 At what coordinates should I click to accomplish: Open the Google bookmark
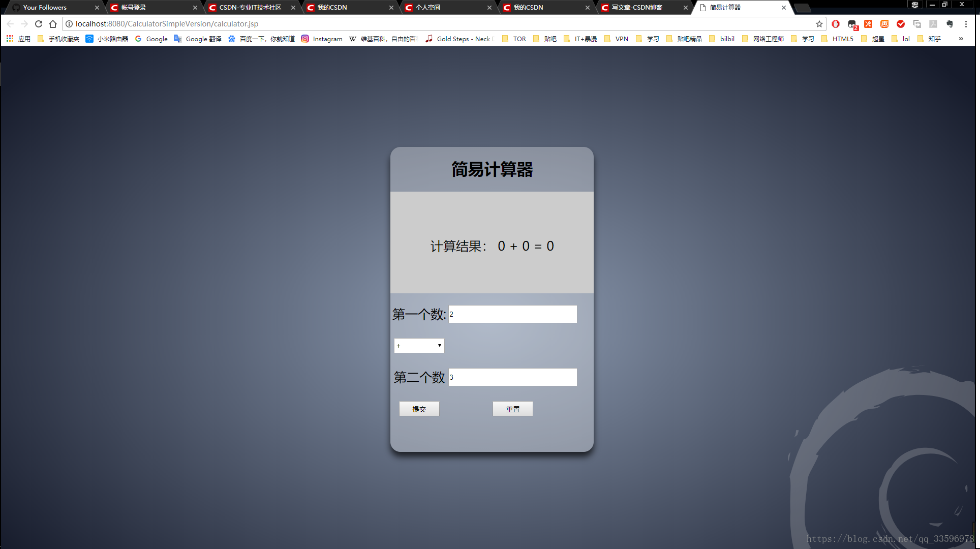(x=151, y=39)
